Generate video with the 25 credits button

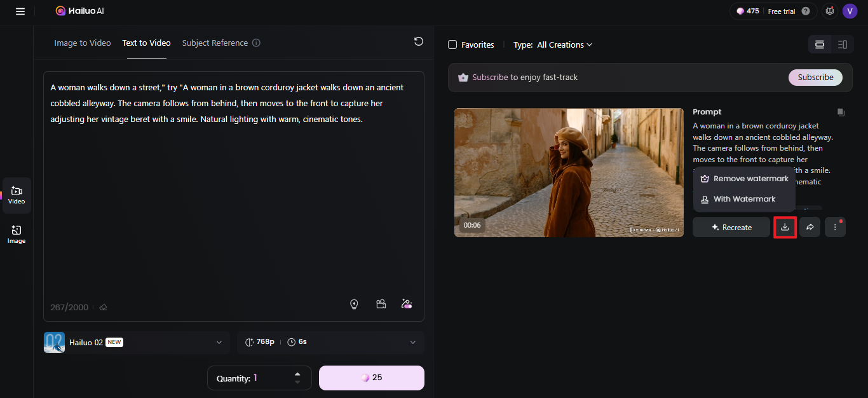372,378
